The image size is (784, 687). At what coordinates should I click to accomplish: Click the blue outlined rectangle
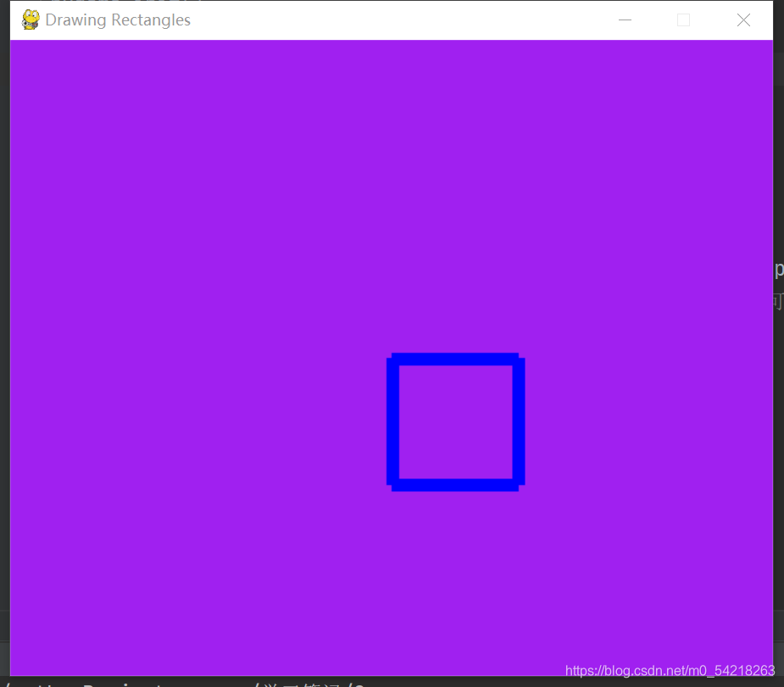(455, 422)
